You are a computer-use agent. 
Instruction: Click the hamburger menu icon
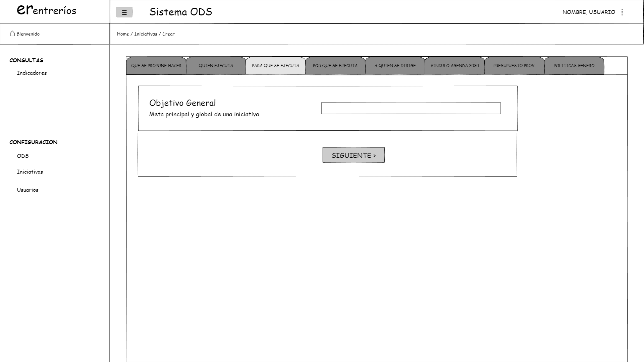[124, 12]
